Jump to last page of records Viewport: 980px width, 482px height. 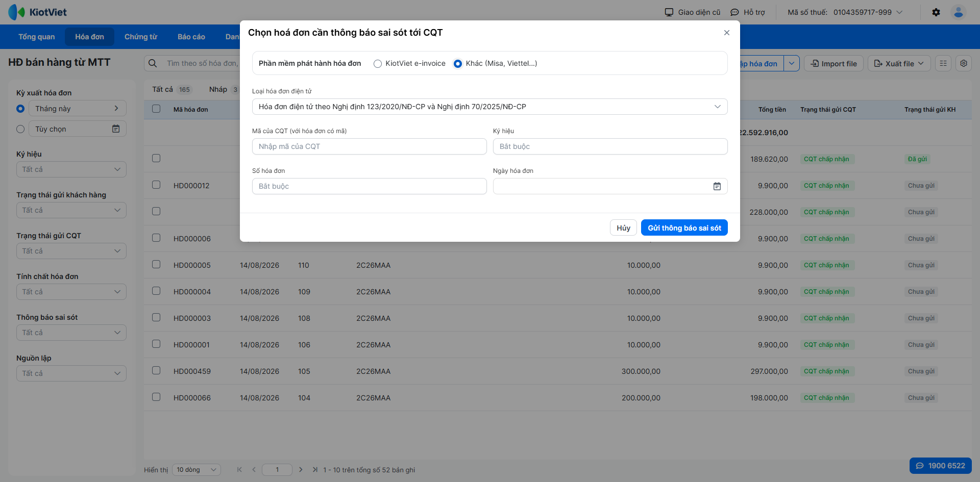coord(315,470)
